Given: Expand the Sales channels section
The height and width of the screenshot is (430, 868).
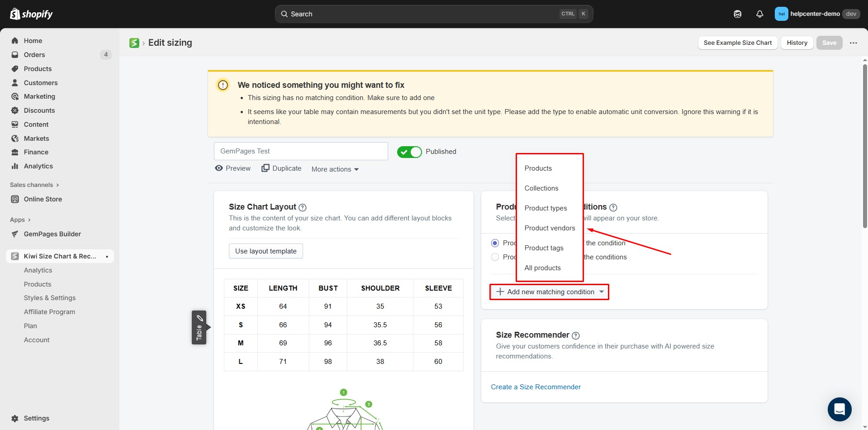Looking at the screenshot, I should click(x=34, y=185).
